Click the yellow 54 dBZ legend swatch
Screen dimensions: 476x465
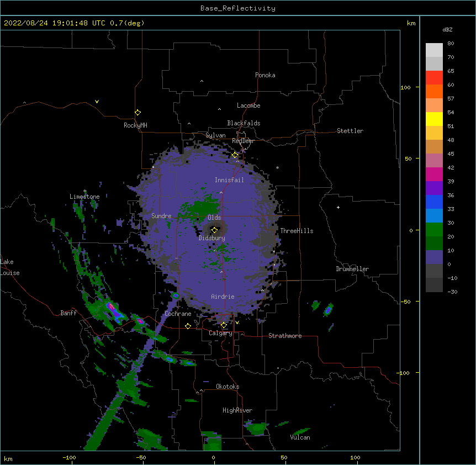(434, 119)
